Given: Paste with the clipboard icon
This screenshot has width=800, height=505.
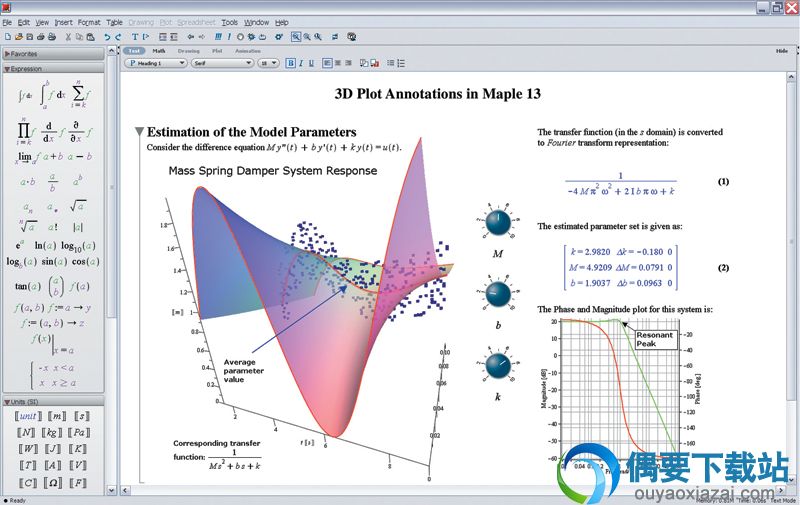Looking at the screenshot, I should coord(91,37).
